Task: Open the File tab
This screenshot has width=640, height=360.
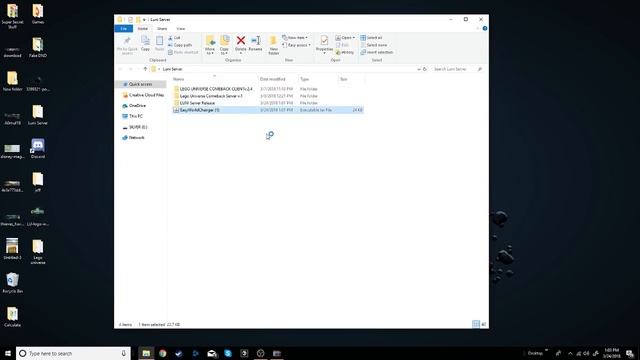Action: click(x=124, y=29)
